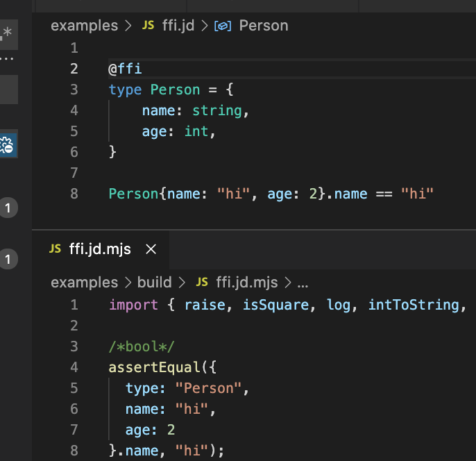Click the JS icon on the ffi.jd.mjs tab
This screenshot has width=476, height=461.
tap(55, 249)
